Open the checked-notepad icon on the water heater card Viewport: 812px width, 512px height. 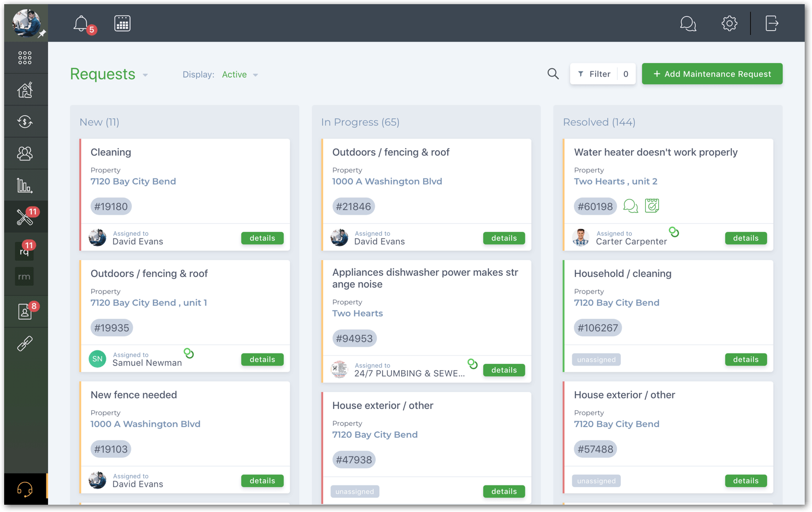652,206
